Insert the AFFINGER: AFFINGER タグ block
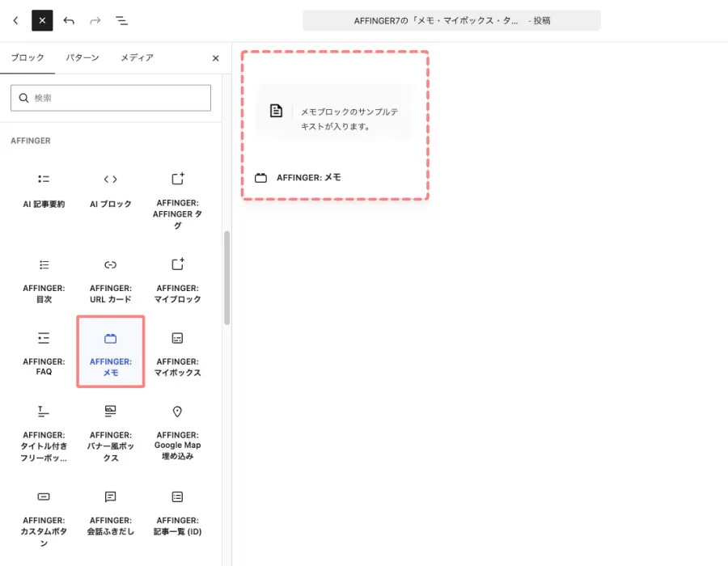728x566 pixels. click(x=177, y=201)
